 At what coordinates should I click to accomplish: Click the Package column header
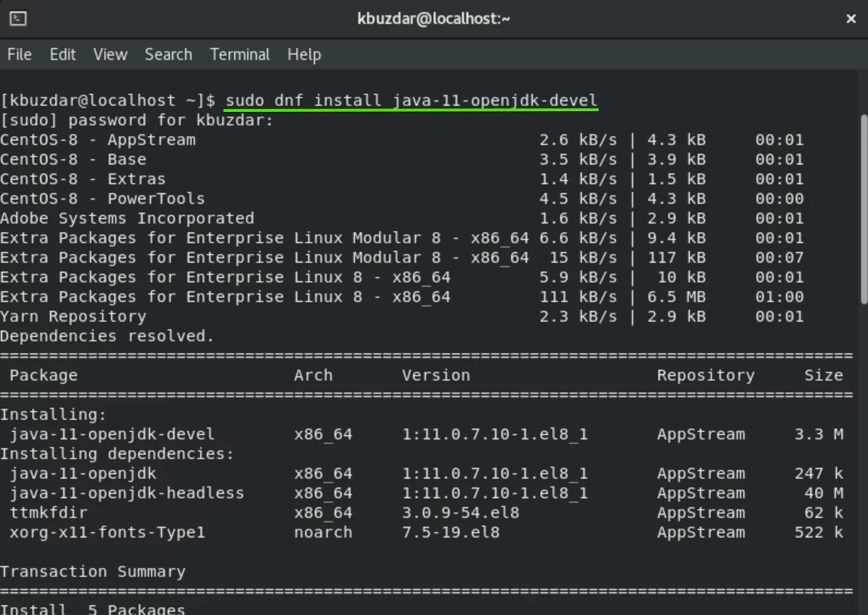point(44,375)
